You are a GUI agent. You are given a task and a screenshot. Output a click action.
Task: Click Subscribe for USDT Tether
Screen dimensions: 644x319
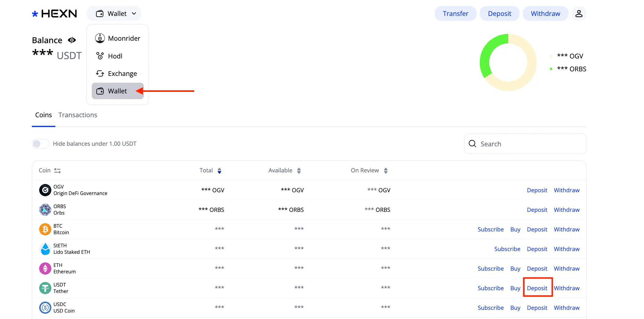(x=490, y=288)
